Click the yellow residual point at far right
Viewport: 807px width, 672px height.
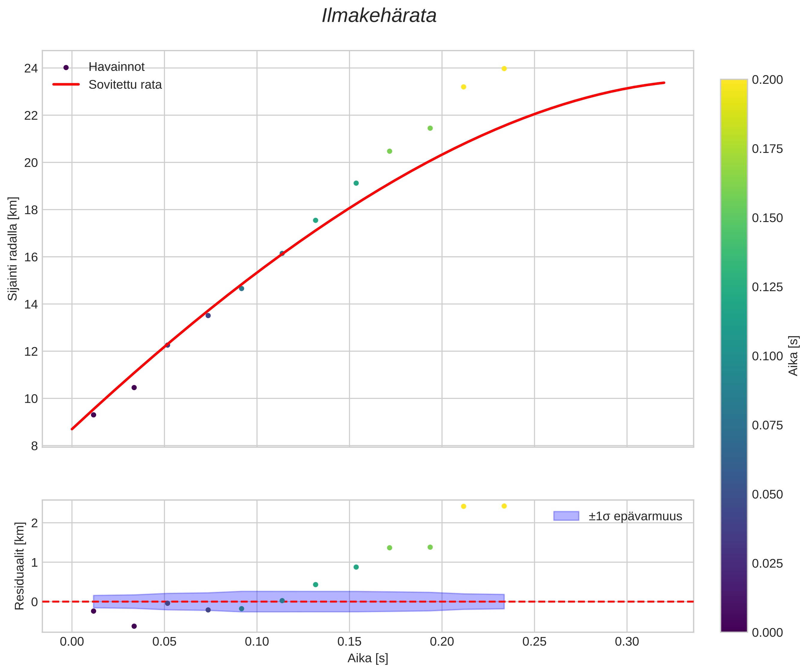504,506
